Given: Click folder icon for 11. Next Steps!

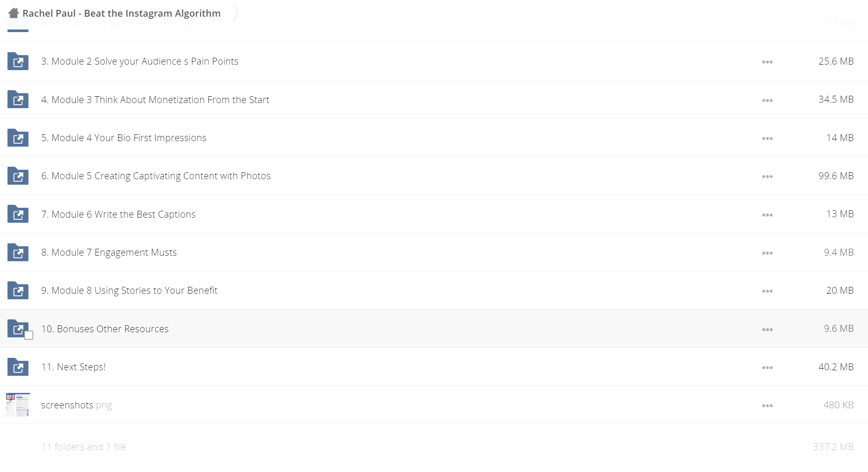Looking at the screenshot, I should point(18,367).
